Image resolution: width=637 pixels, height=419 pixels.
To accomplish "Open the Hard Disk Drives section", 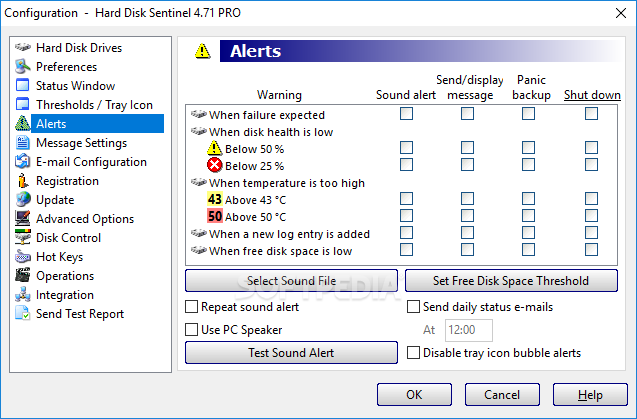I will tap(79, 48).
